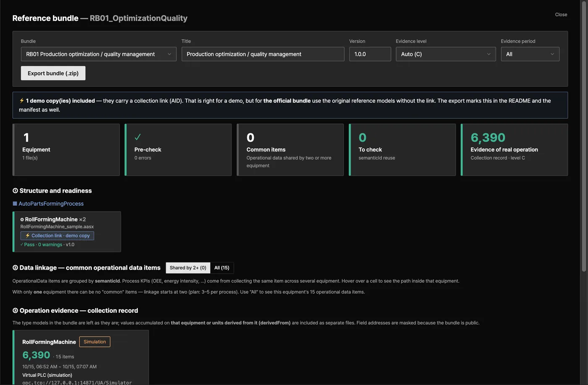Open the Bundle dropdown
The height and width of the screenshot is (385, 588).
[x=99, y=54]
